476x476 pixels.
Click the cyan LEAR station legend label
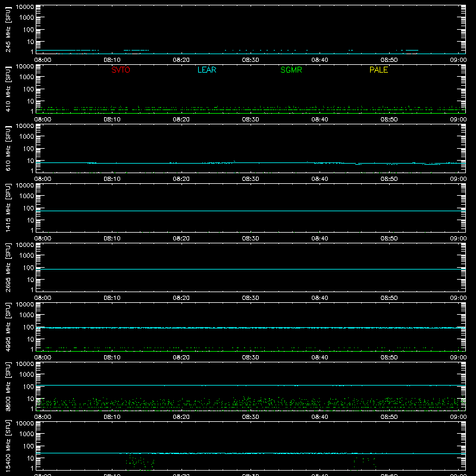click(x=206, y=70)
